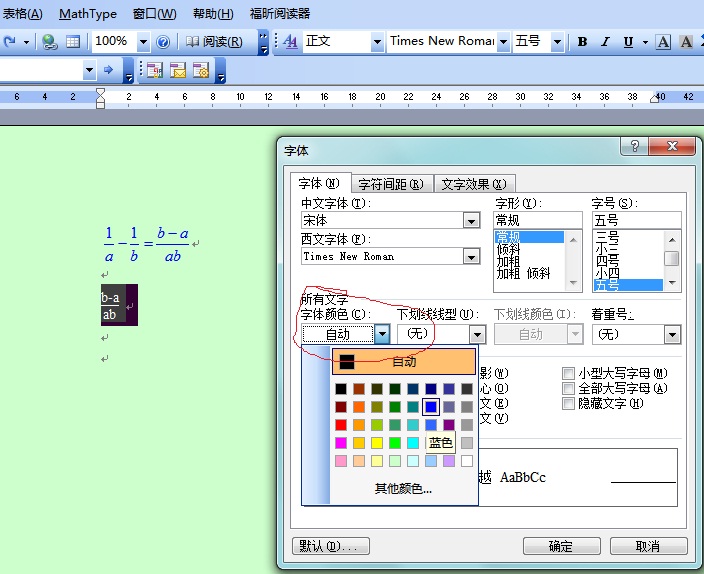The height and width of the screenshot is (574, 704).
Task: Click the insert hyperlink icon
Action: (x=49, y=42)
